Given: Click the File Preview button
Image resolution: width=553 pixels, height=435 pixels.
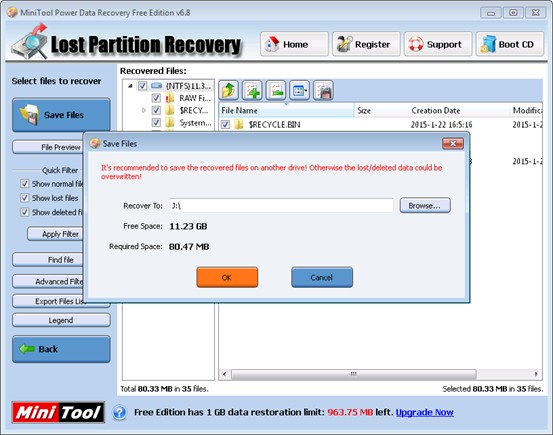Looking at the screenshot, I should click(x=48, y=147).
